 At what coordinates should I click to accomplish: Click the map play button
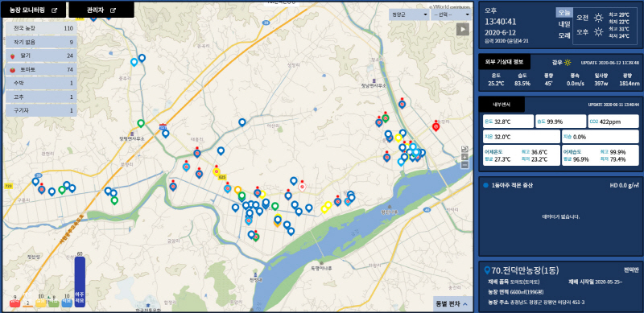pos(463,29)
